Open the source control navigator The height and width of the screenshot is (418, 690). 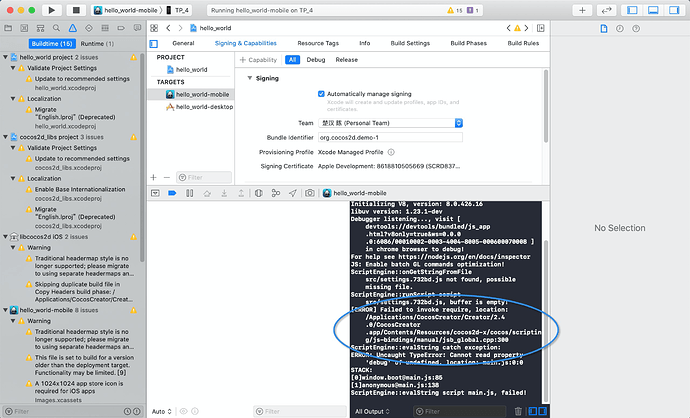24,28
